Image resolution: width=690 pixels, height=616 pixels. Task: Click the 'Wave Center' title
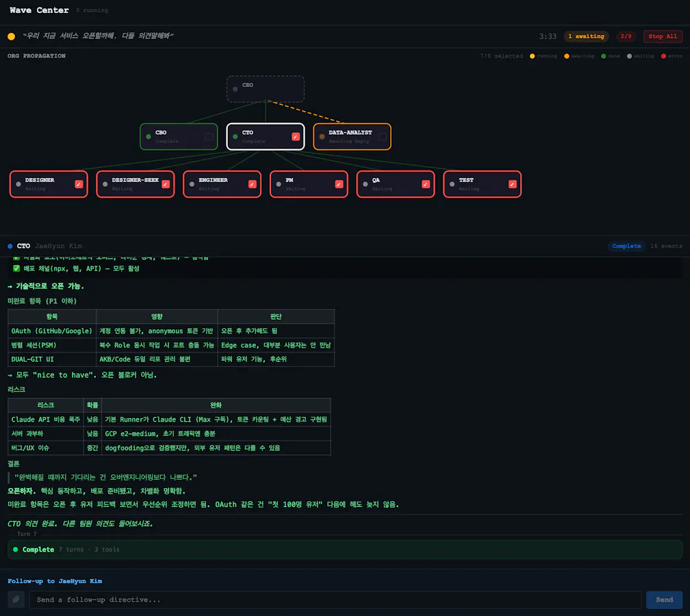[x=39, y=10]
